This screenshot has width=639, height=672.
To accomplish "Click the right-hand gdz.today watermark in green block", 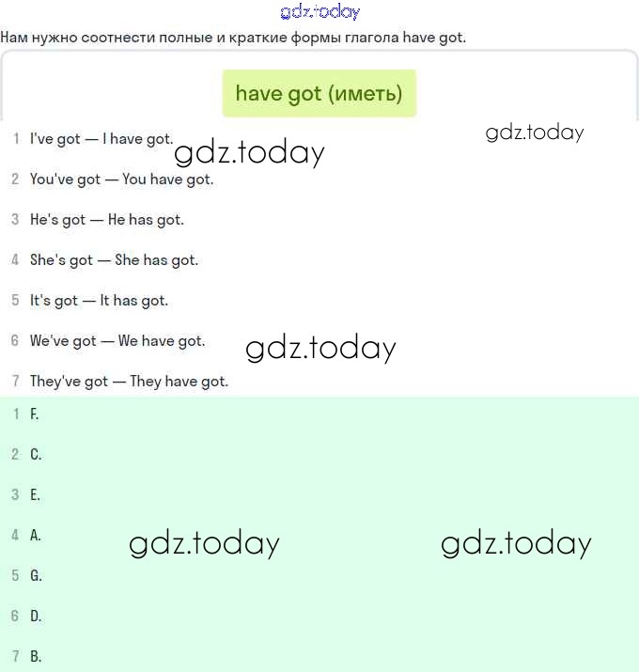I will click(516, 543).
